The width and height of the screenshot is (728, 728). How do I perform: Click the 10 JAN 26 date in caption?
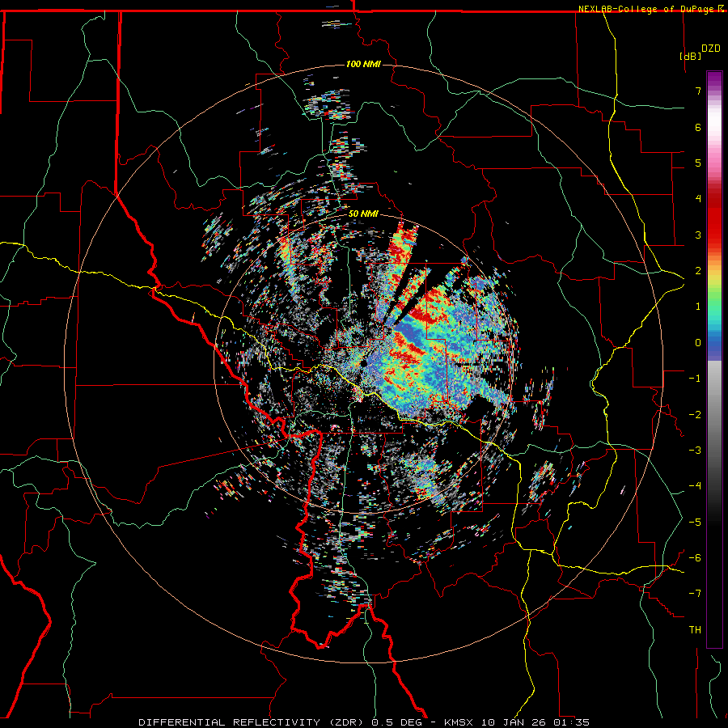click(515, 722)
